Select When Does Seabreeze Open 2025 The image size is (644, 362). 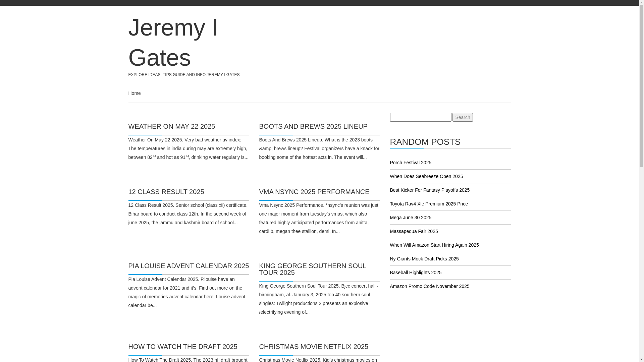[x=426, y=176]
